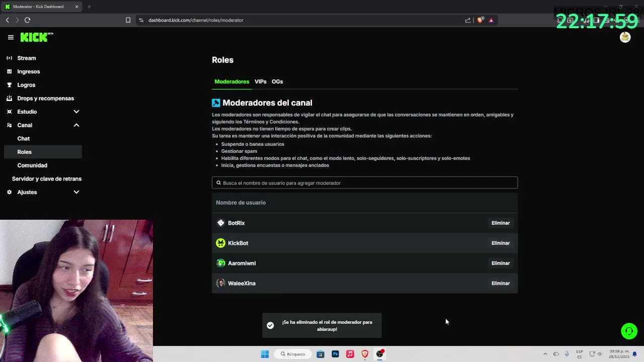
Task: Click the address bar URL
Action: tap(196, 20)
